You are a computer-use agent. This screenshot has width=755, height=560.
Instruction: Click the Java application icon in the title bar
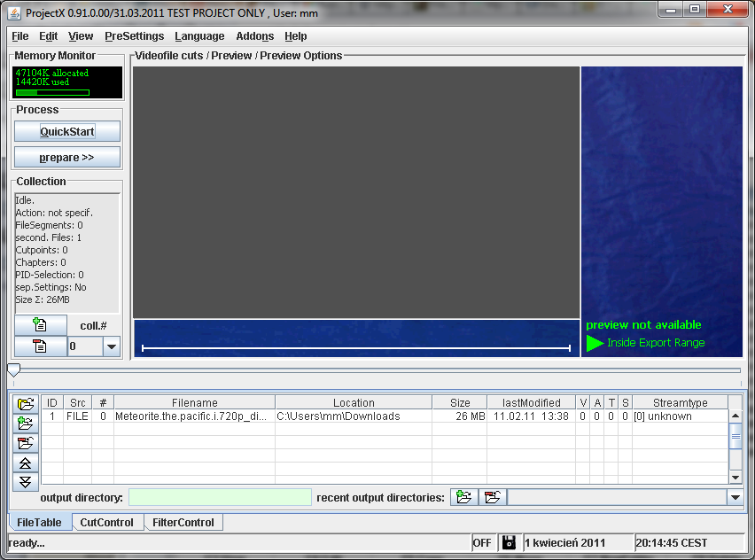click(14, 13)
